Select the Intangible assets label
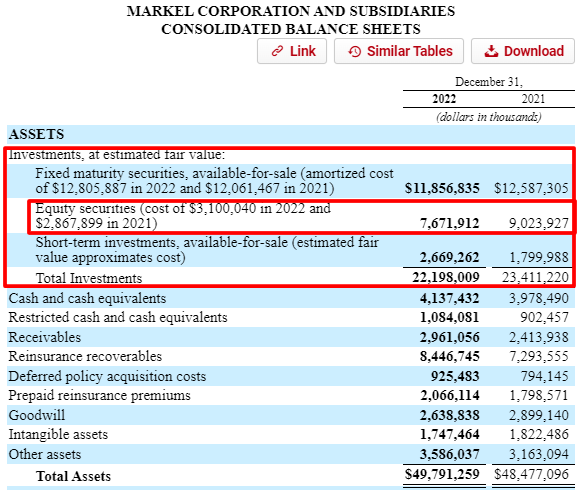Screen dimensions: 581x490 (58, 434)
